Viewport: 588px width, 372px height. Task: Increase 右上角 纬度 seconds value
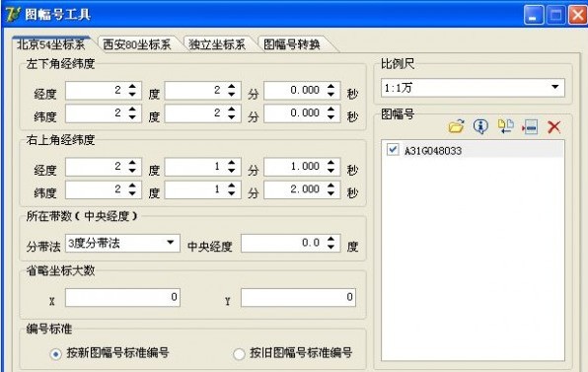(x=331, y=185)
